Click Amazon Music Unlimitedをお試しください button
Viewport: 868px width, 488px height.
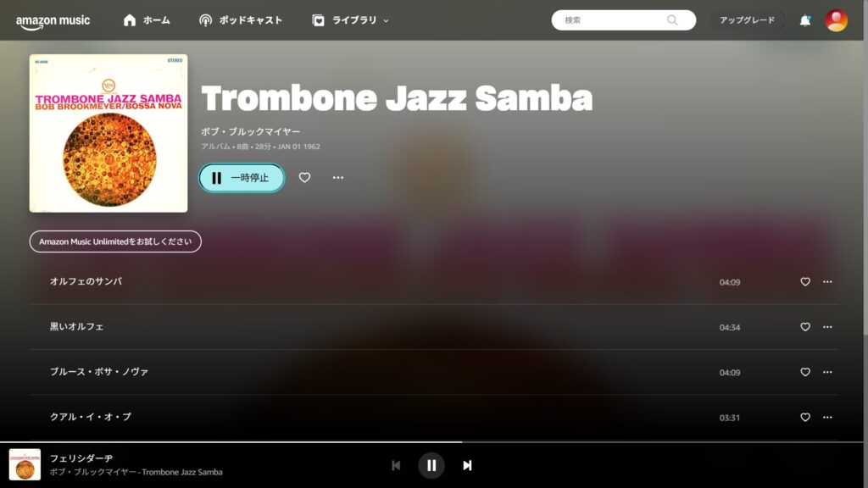[x=115, y=241]
